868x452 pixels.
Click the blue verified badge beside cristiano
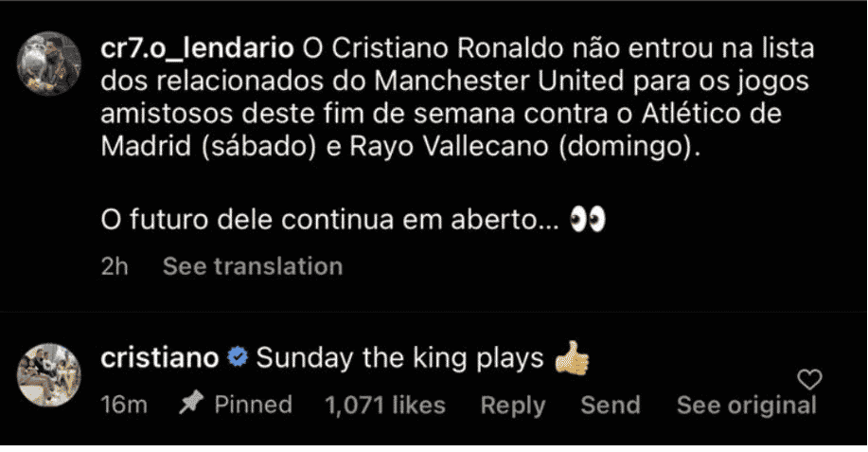click(x=239, y=359)
